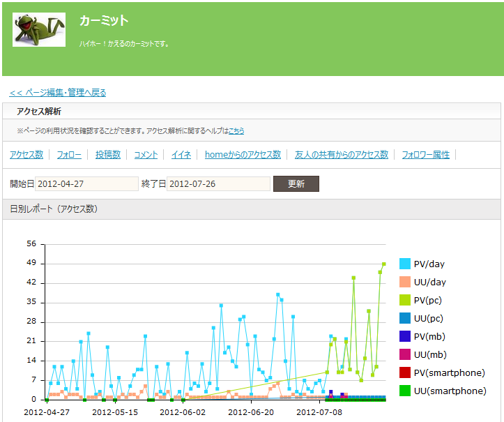
Task: Click the PV(mb) legend swatch
Action: pos(404,336)
